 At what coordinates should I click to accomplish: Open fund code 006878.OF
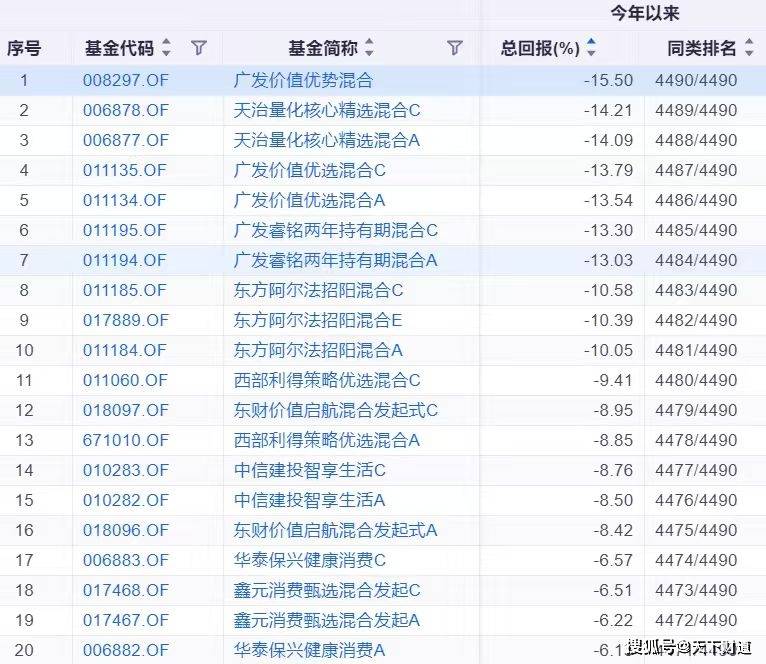pos(125,110)
